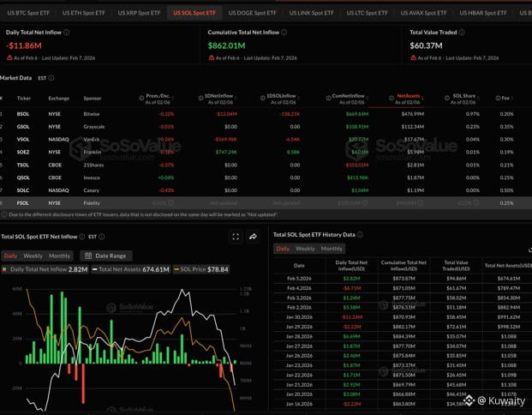Open the US AVAX Spot ETF tab
This screenshot has width=532, height=415.
click(x=423, y=13)
